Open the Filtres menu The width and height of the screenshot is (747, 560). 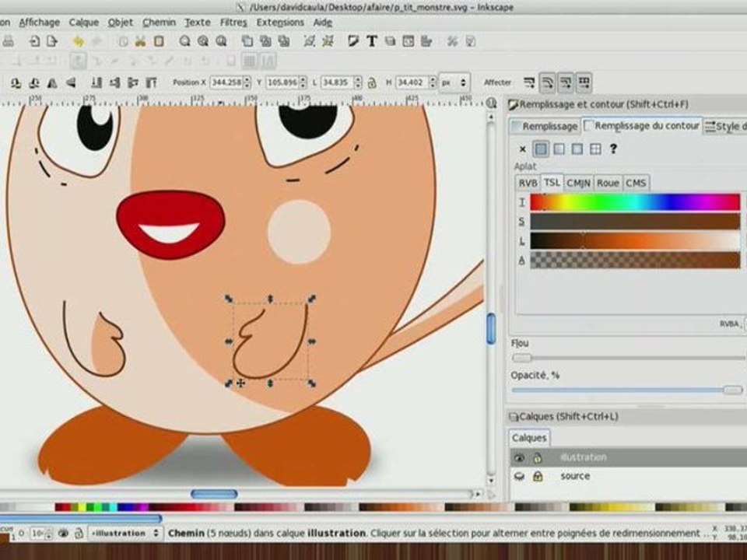pyautogui.click(x=233, y=23)
